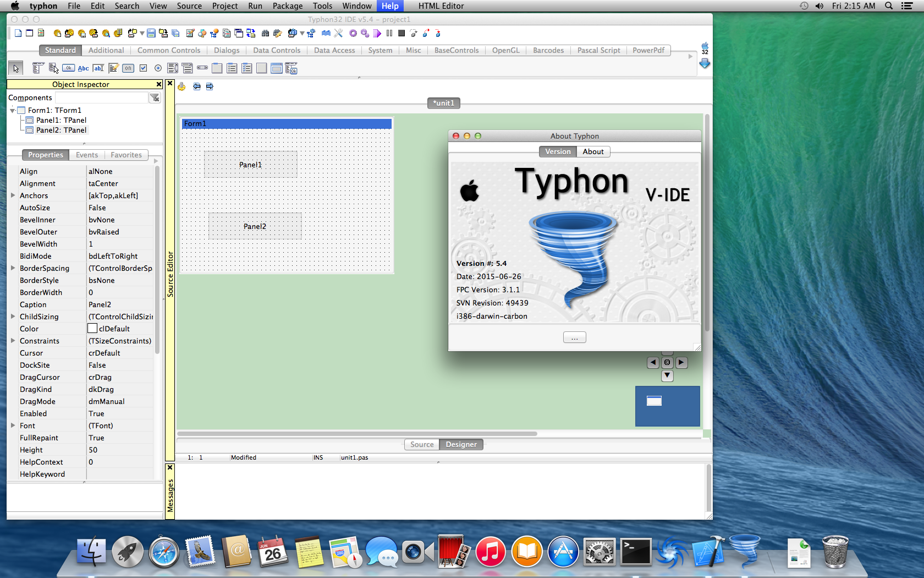Click the Components filter input field

pyautogui.click(x=102, y=97)
